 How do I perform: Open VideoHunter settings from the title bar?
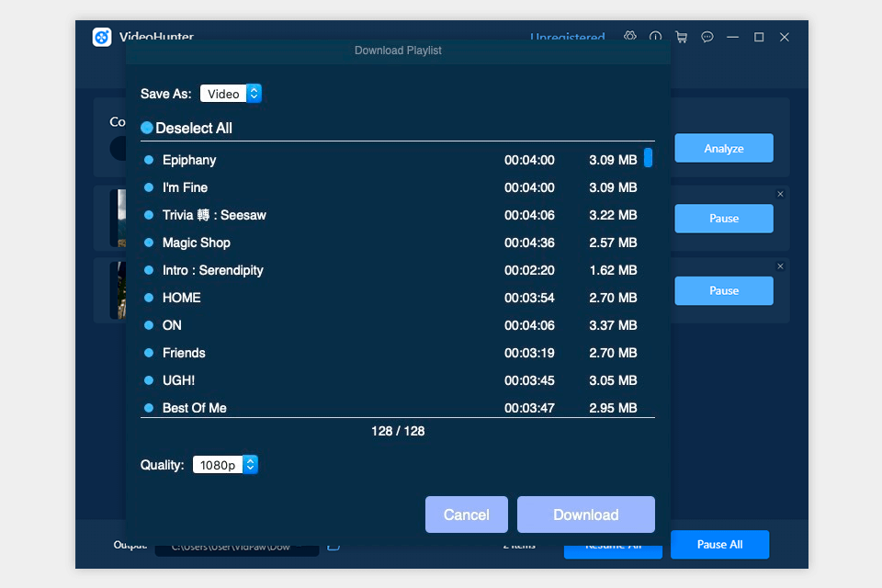[630, 37]
